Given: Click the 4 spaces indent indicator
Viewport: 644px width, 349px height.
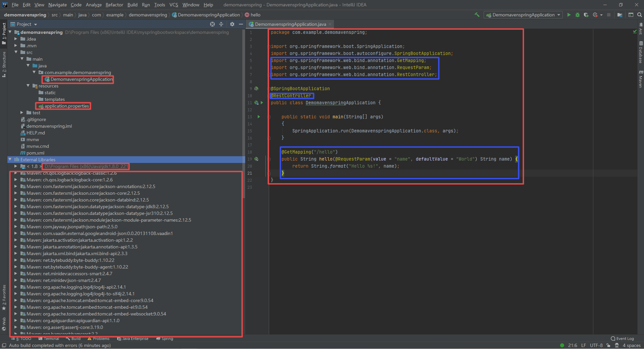Looking at the screenshot, I should click(x=632, y=345).
